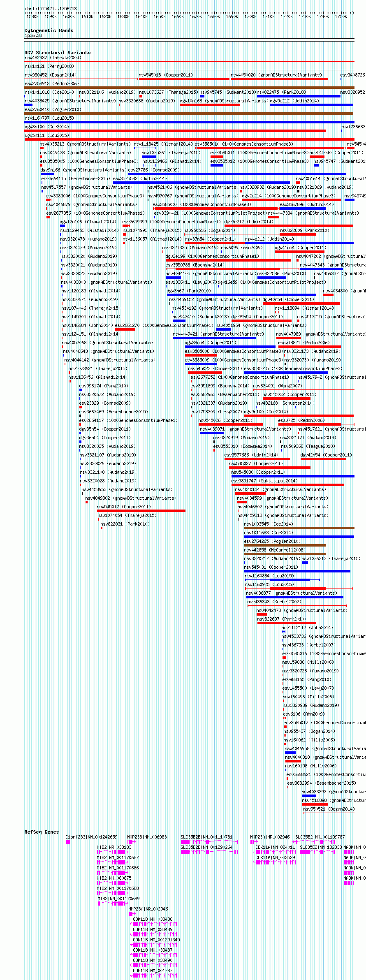Open variant nsv4050020 gnomAD entry
The height and width of the screenshot is (980, 366).
click(x=276, y=75)
